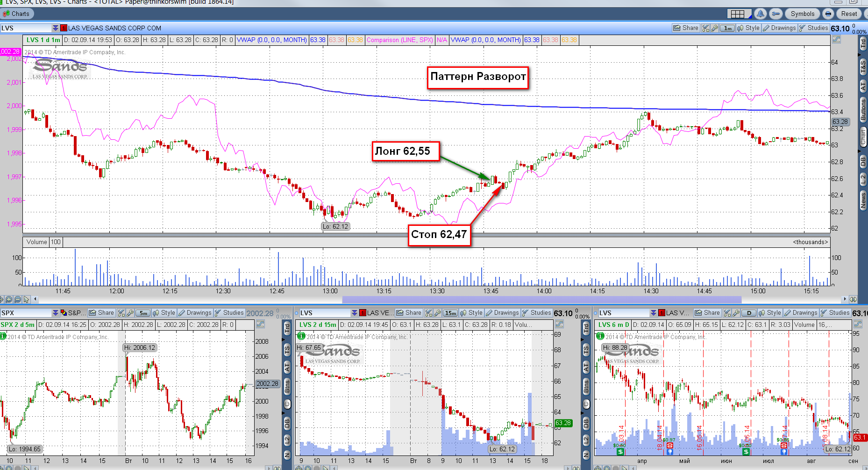
Task: Open the News side tab
Action: 863,200
